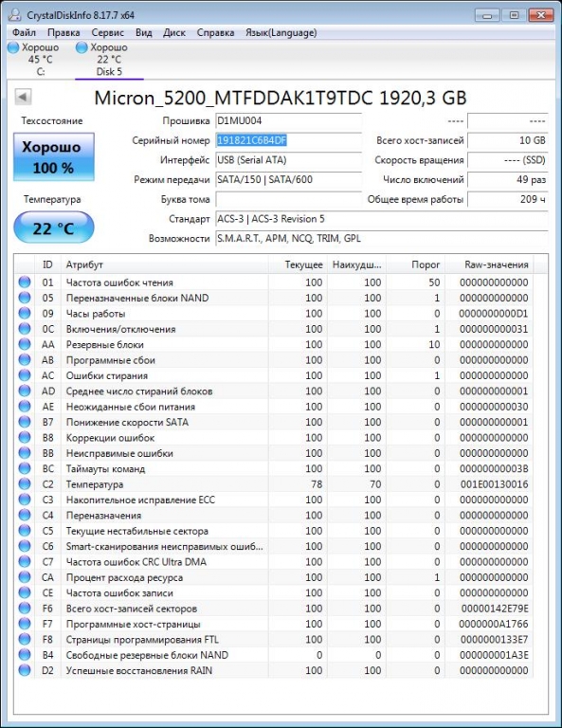Image resolution: width=562 pixels, height=728 pixels.
Task: Open the Справка menu
Action: [x=215, y=33]
